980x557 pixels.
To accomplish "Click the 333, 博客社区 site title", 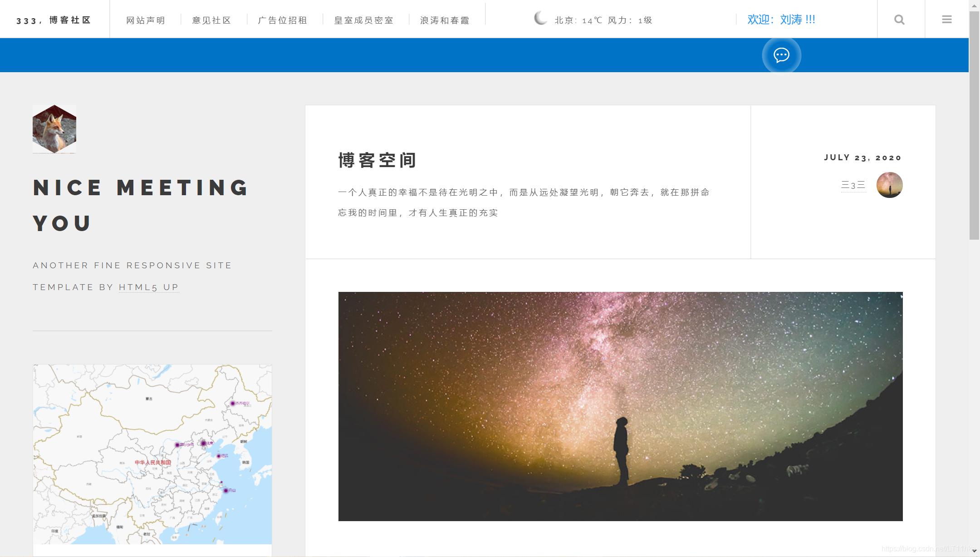I will [54, 20].
